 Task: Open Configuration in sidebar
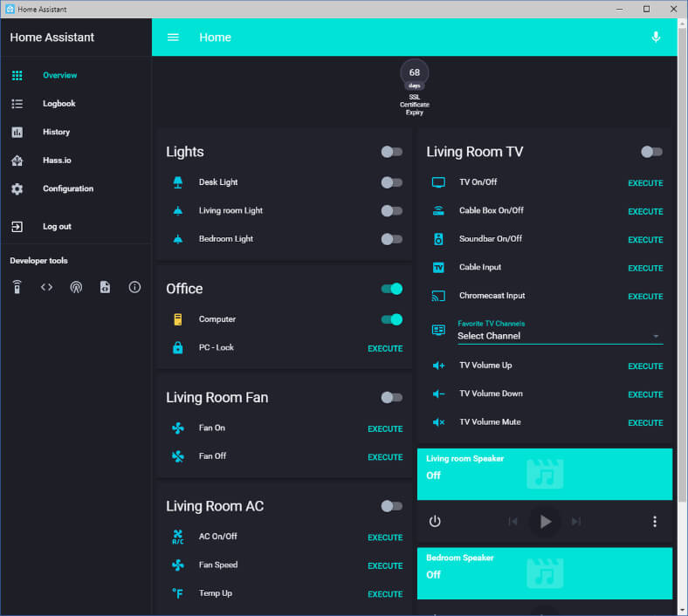click(x=76, y=188)
